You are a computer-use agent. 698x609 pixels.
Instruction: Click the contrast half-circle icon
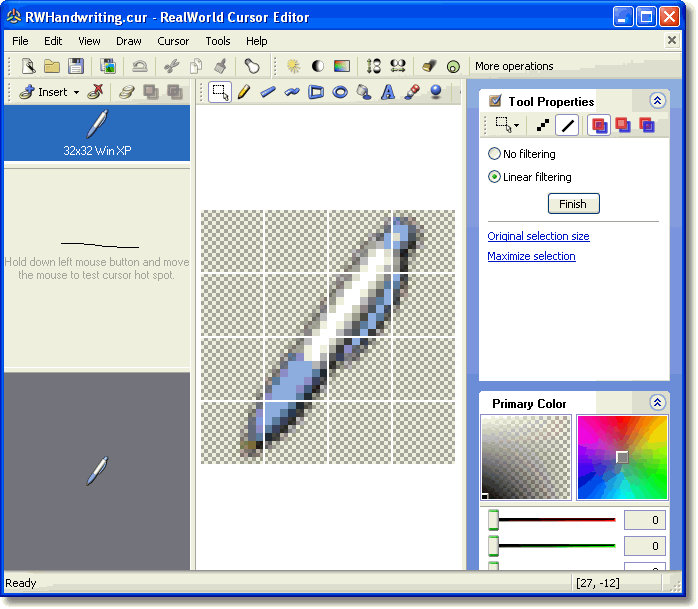coord(317,66)
